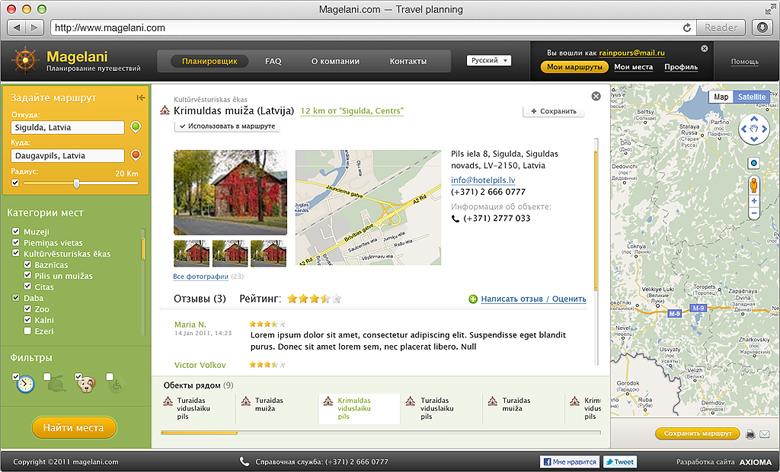Click the green start point marker icon
Image resolution: width=780 pixels, height=472 pixels.
click(135, 127)
